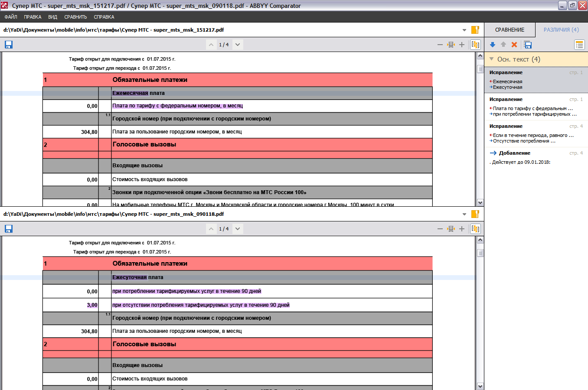The height and width of the screenshot is (390, 588).
Task: Click Голосовые вызовы heading in top document
Action: 144,144
